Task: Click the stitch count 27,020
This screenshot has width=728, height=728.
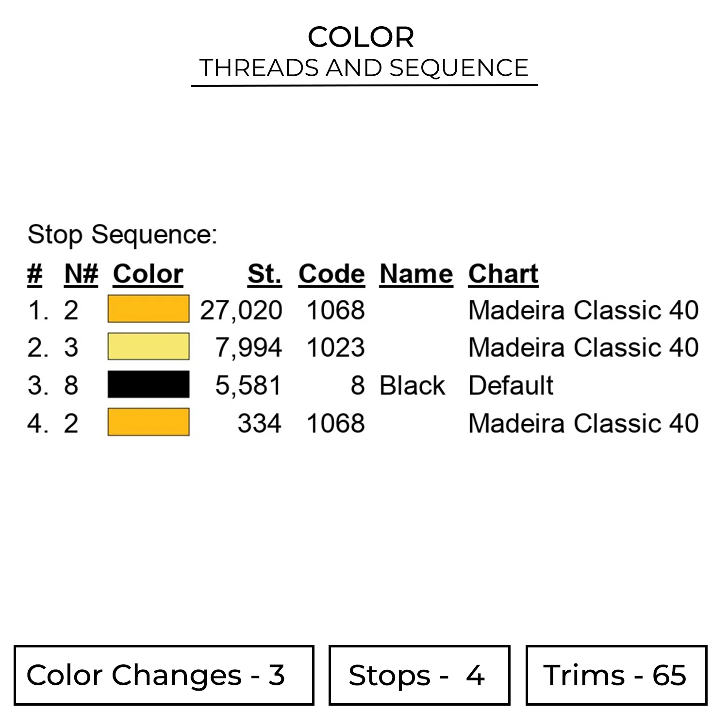Action: click(x=241, y=311)
